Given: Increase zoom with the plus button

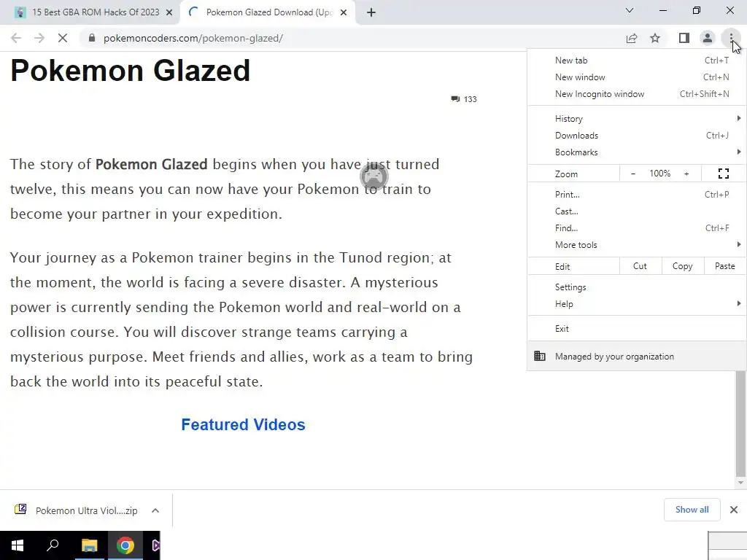Looking at the screenshot, I should tap(686, 174).
